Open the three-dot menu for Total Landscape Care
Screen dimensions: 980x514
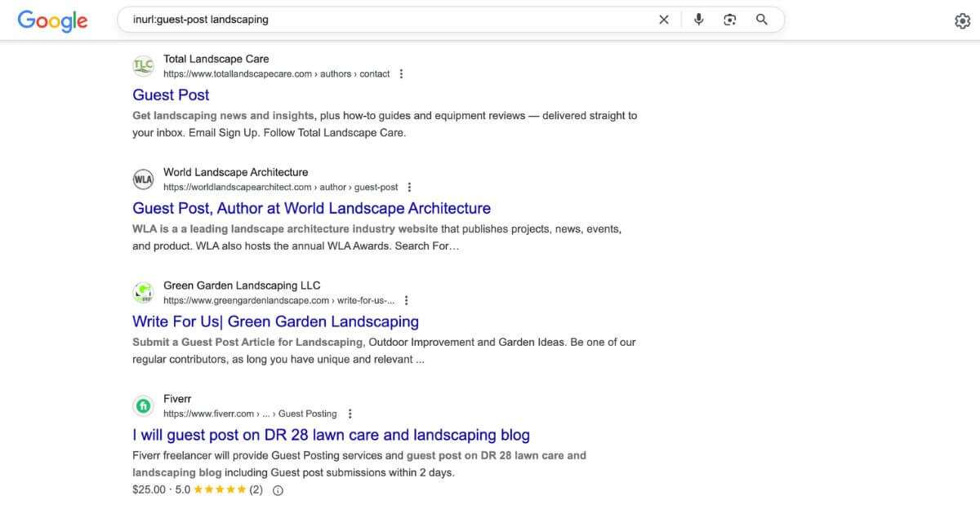(401, 73)
